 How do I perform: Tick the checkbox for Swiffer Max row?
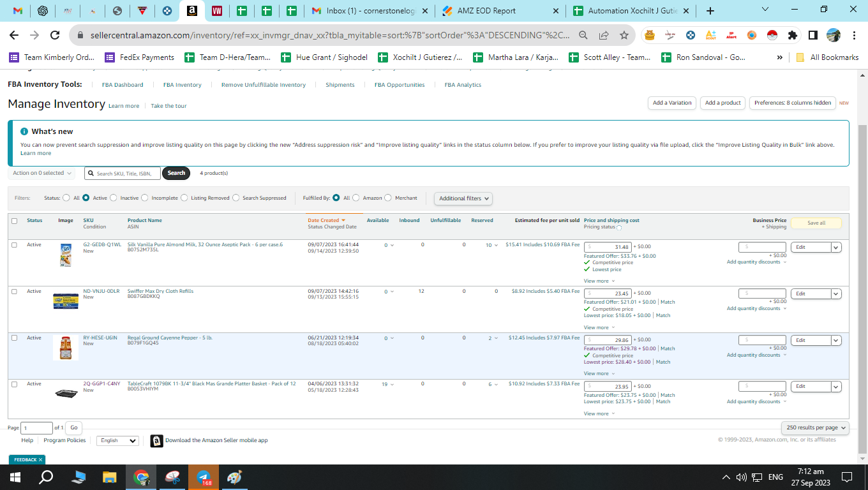pos(14,292)
